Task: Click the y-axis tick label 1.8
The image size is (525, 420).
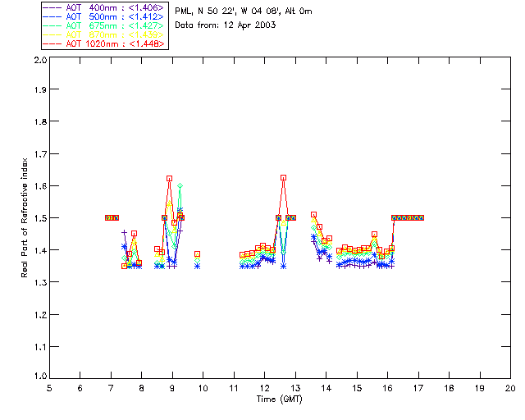Action: 40,121
